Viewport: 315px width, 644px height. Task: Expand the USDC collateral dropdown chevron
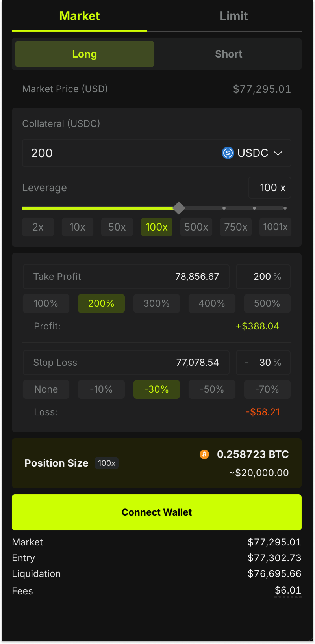click(x=278, y=153)
